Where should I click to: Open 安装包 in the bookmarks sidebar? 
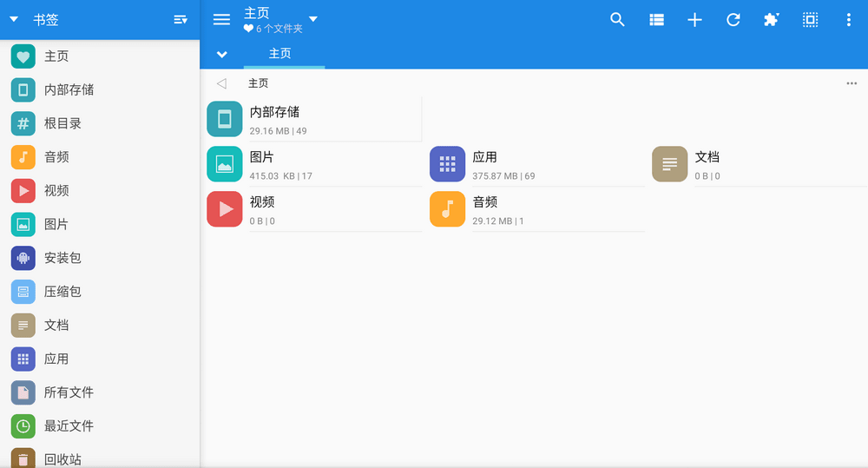62,258
